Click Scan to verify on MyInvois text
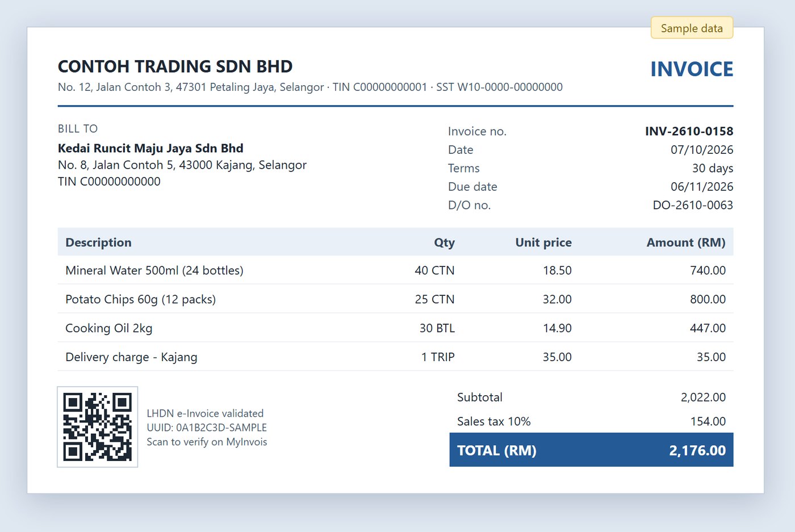Screen dimensions: 795x532 pyautogui.click(x=207, y=442)
